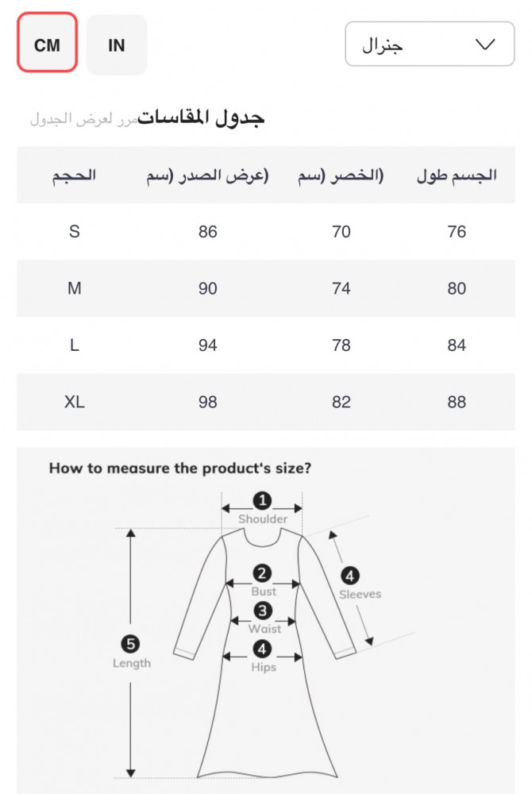The width and height of the screenshot is (532, 794).
Task: Click the Length number 5 marker
Action: [132, 644]
